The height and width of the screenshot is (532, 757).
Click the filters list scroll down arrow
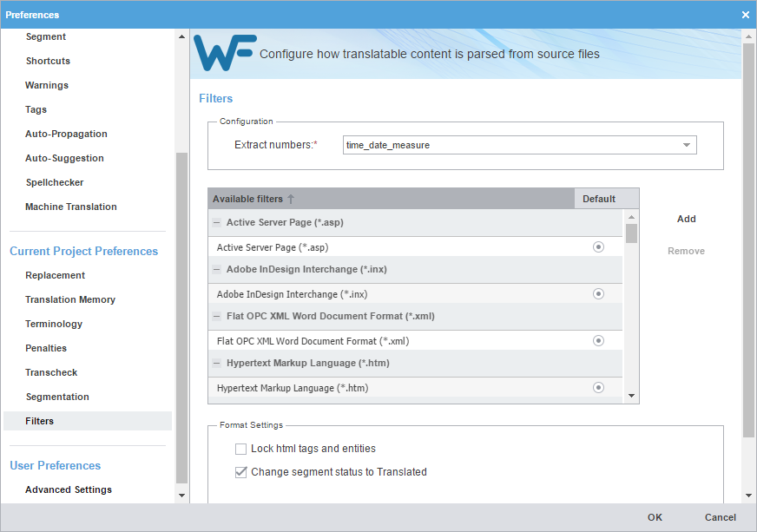[x=631, y=396]
